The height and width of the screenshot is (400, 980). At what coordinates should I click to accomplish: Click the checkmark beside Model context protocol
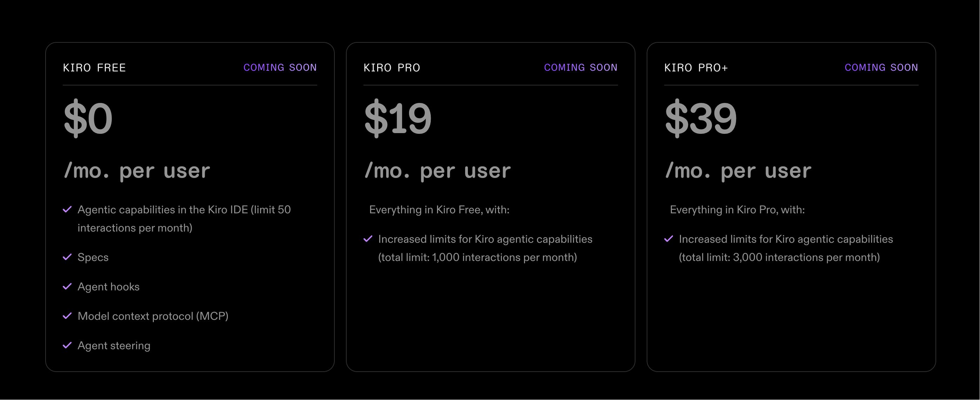[67, 316]
